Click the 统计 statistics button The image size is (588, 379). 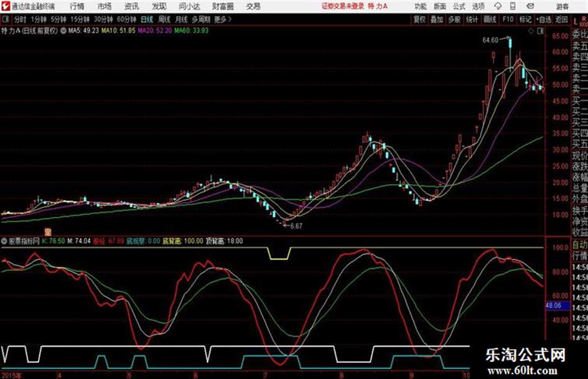click(472, 19)
